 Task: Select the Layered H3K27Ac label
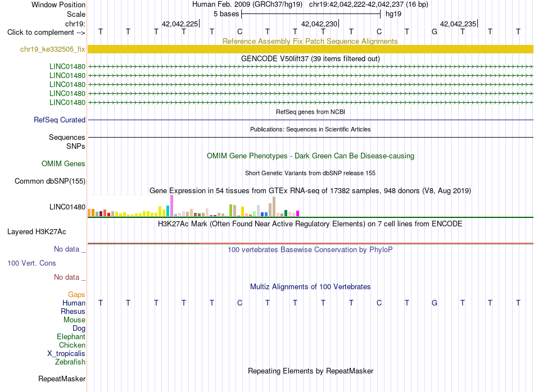tap(37, 232)
